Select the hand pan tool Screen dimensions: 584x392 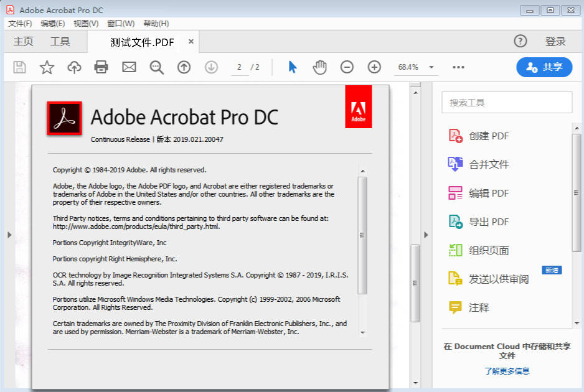pyautogui.click(x=319, y=67)
